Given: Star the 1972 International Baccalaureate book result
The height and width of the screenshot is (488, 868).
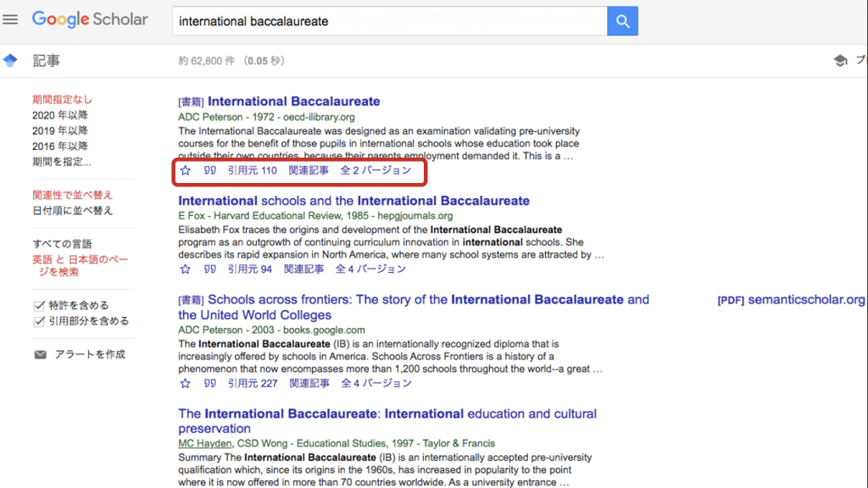Looking at the screenshot, I should [186, 170].
